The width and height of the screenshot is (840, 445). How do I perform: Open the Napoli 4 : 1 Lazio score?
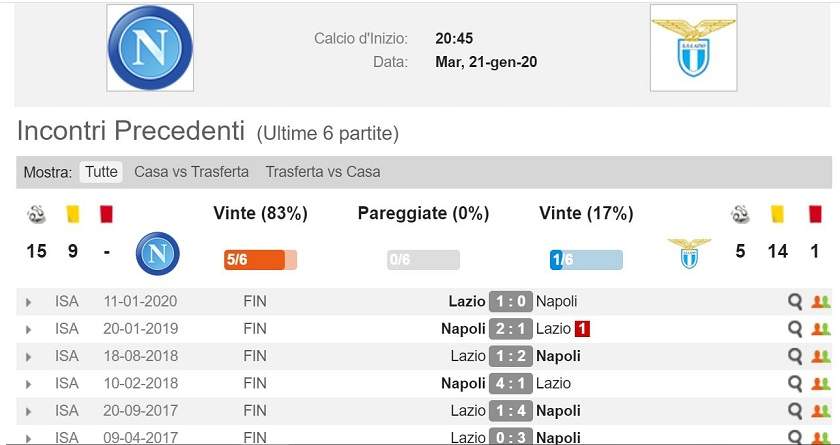point(511,383)
